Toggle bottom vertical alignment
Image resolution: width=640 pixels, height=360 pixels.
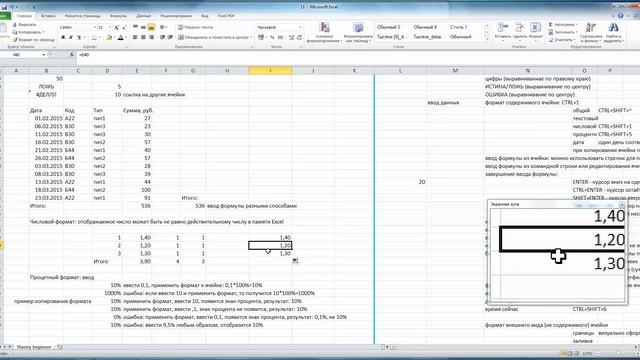pos(151,27)
